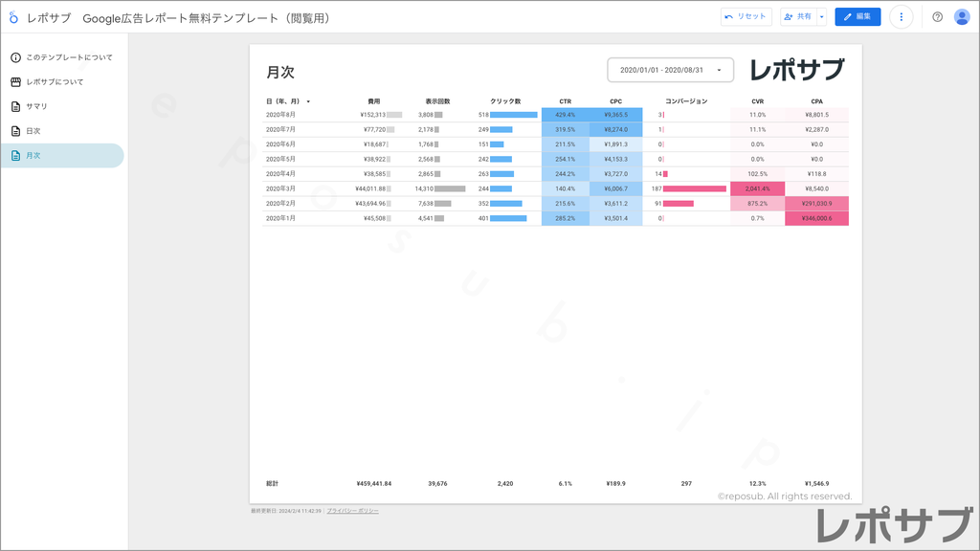Click the page icon next to サマリ

pos(14,106)
